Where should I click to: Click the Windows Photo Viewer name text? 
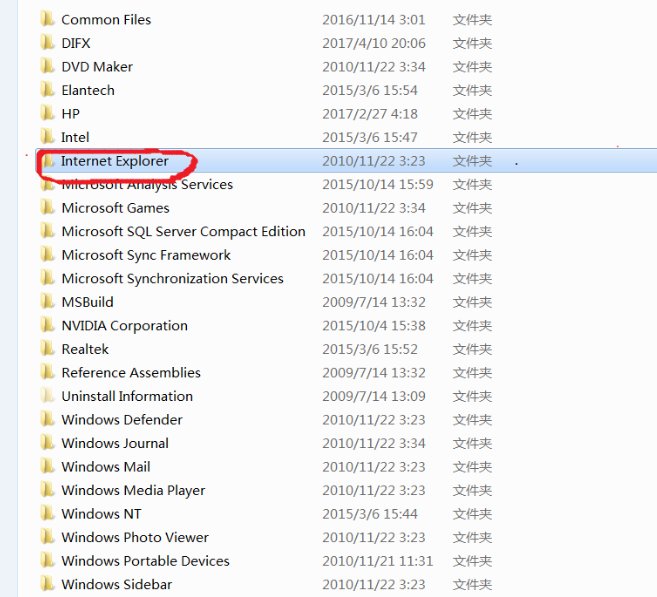tap(135, 537)
